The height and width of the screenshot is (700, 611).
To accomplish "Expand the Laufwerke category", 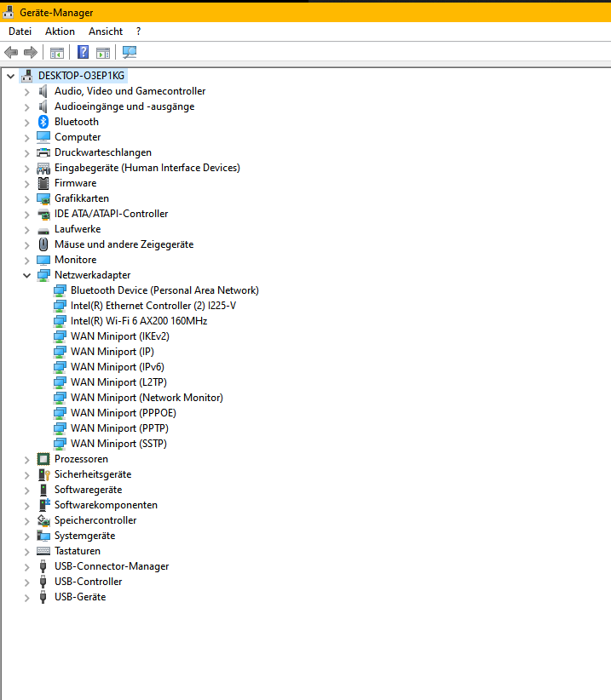I will [x=26, y=230].
